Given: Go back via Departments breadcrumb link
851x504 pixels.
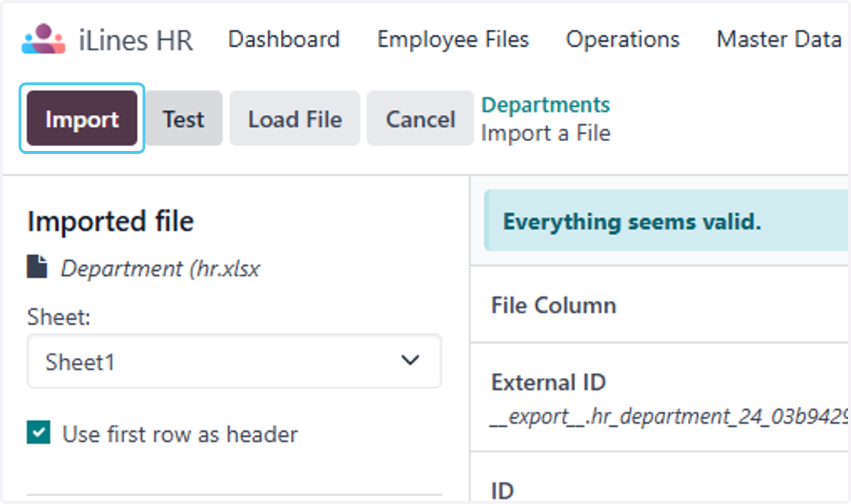Looking at the screenshot, I should pos(545,105).
